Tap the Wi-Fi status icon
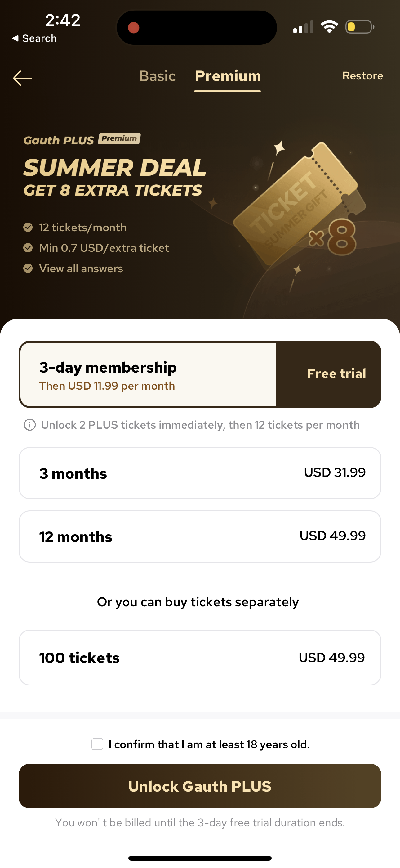This screenshot has width=400, height=868. (x=329, y=27)
